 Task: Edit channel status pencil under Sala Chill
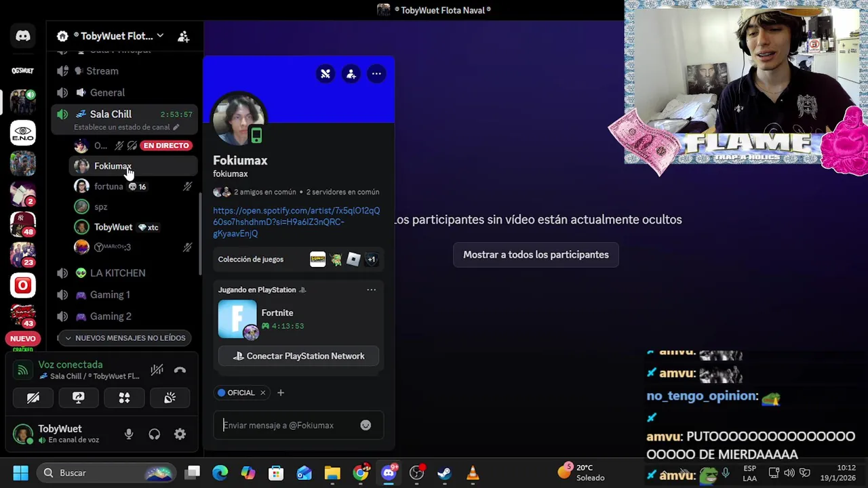point(176,127)
